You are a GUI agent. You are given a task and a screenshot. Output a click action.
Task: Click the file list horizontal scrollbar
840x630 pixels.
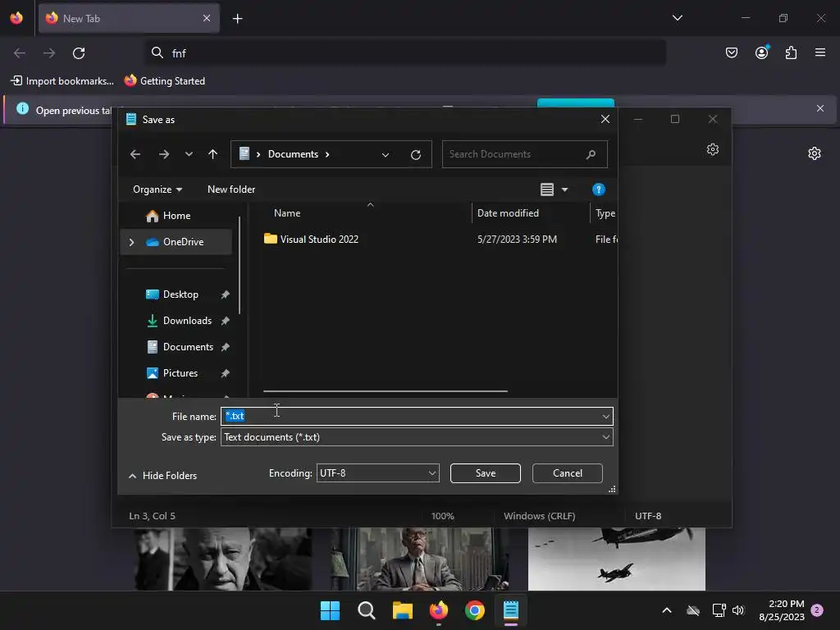click(386, 391)
